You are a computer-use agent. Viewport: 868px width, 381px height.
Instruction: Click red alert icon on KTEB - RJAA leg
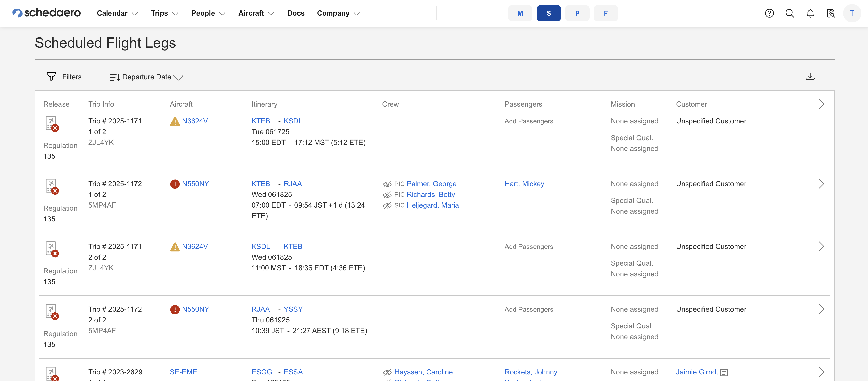175,184
